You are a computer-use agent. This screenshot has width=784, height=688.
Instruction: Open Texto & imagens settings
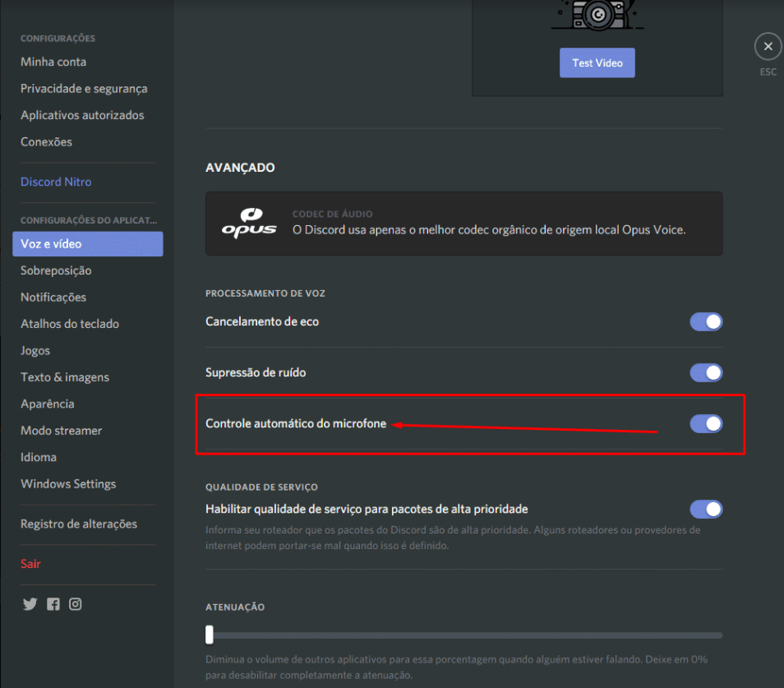(x=65, y=377)
